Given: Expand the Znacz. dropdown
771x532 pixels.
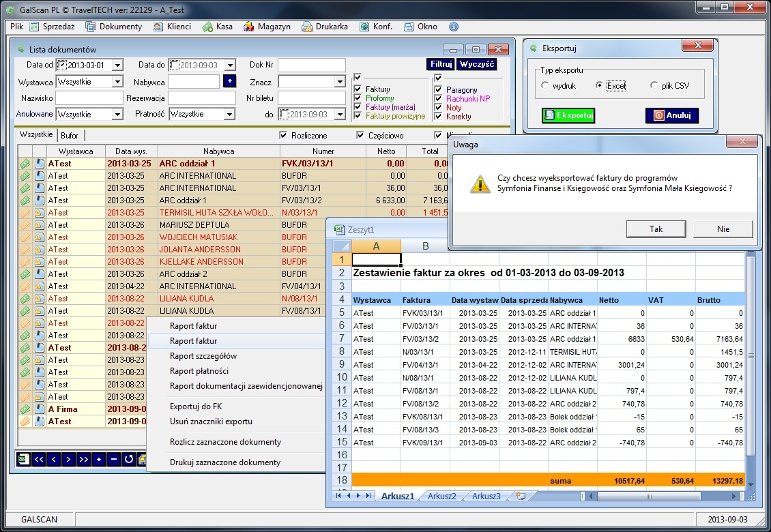Looking at the screenshot, I should pyautogui.click(x=340, y=82).
